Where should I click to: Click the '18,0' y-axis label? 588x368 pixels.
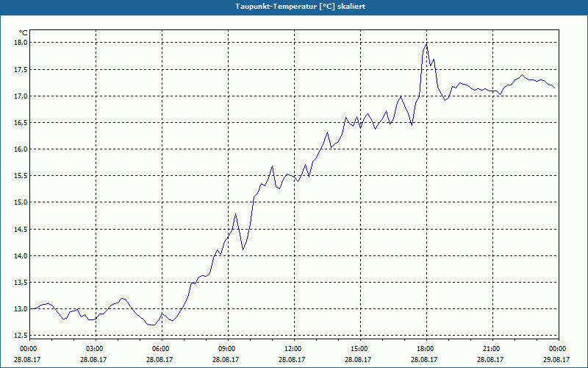(21, 43)
